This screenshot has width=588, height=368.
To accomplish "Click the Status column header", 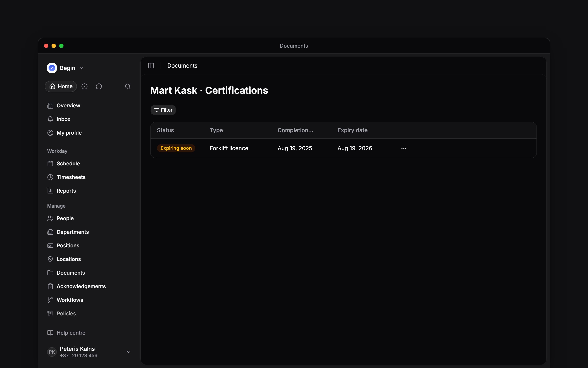I will [x=165, y=130].
